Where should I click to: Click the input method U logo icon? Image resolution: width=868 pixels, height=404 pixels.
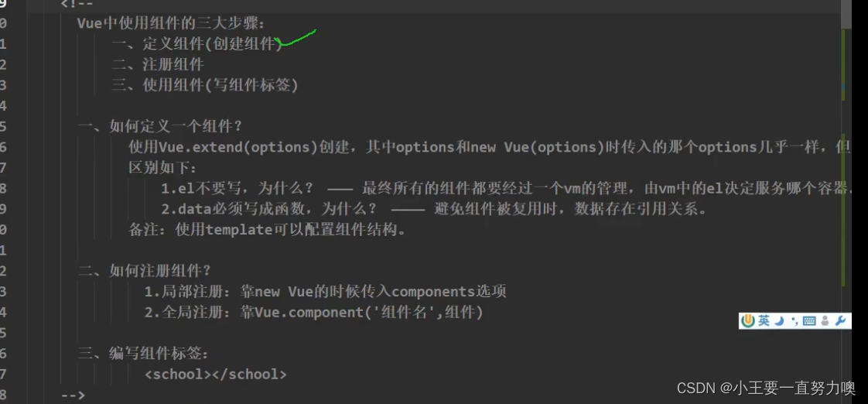click(748, 320)
